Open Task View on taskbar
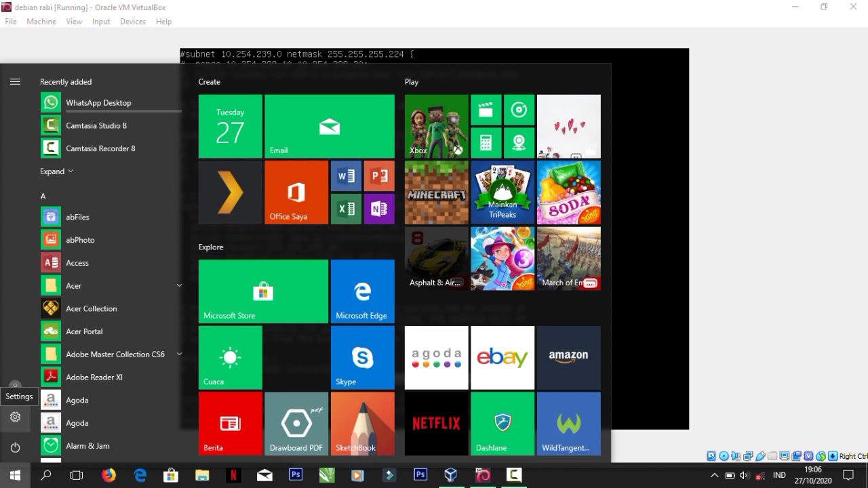This screenshot has width=868, height=488. [x=77, y=476]
